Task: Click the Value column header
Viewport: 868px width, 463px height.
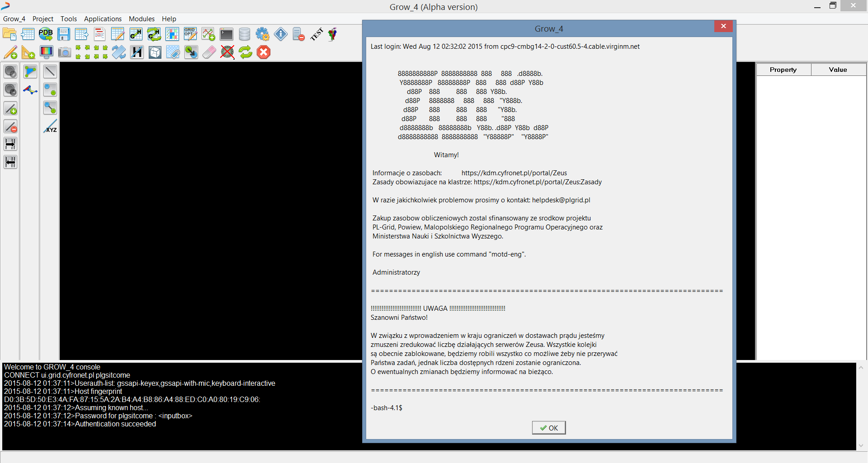Action: pyautogui.click(x=838, y=70)
